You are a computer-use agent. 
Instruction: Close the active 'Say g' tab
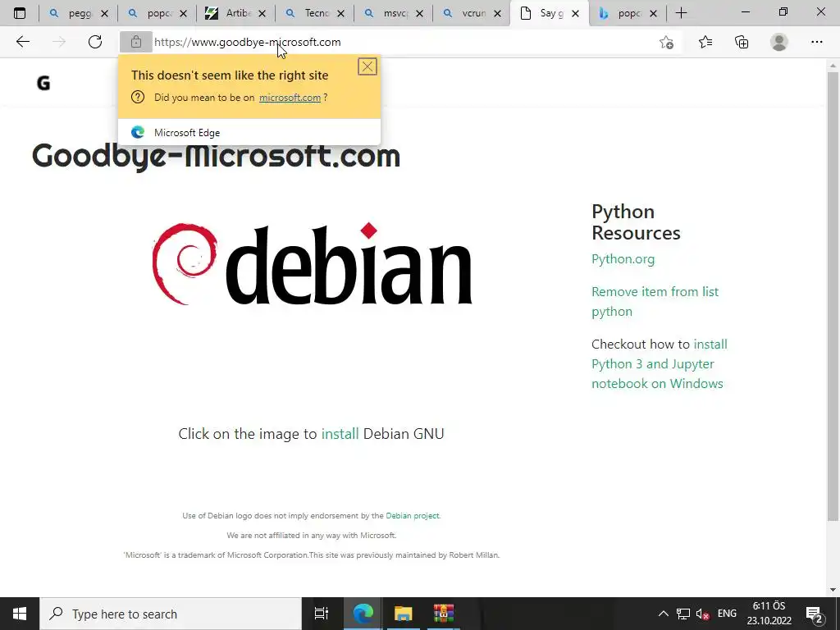click(x=575, y=13)
